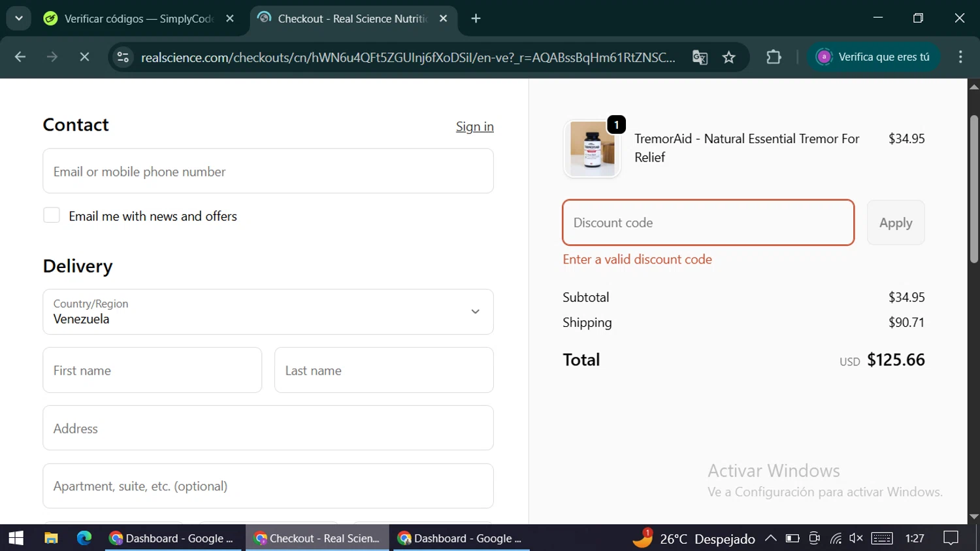This screenshot has width=980, height=551.
Task: Click the Shipping $90.71 amount
Action: (x=906, y=322)
